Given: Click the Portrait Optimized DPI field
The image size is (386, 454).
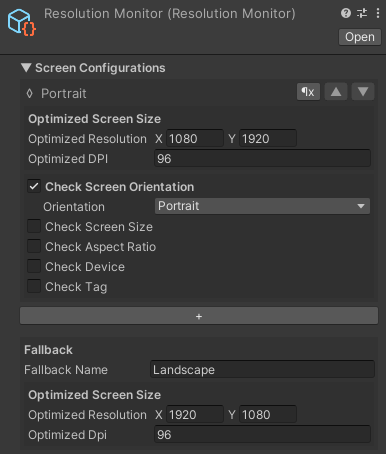Looking at the screenshot, I should click(262, 158).
